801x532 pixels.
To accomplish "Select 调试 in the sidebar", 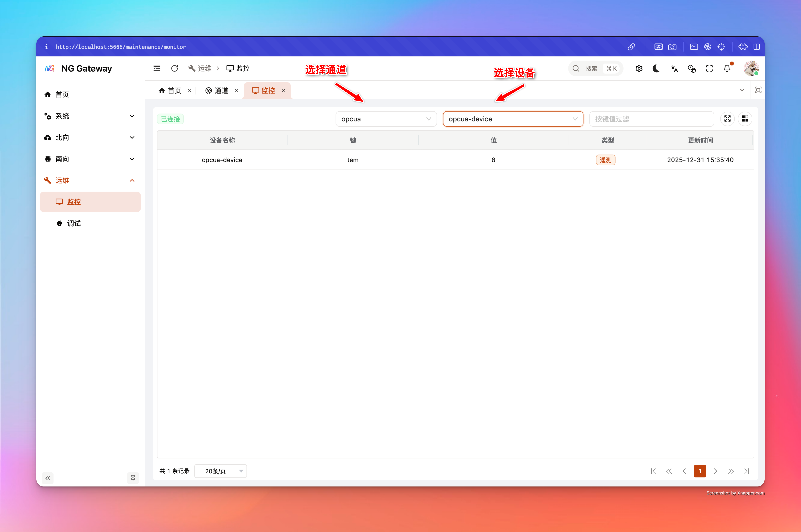I will [x=74, y=223].
